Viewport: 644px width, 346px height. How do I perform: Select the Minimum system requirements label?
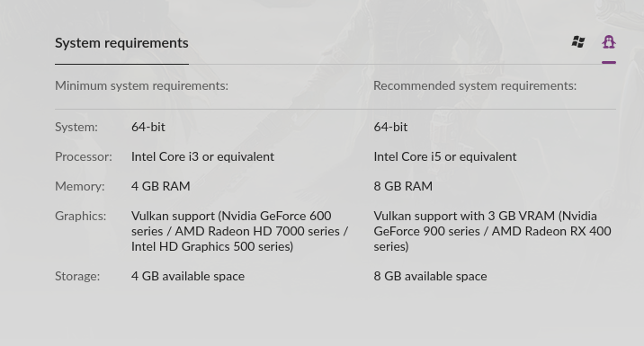pos(142,85)
